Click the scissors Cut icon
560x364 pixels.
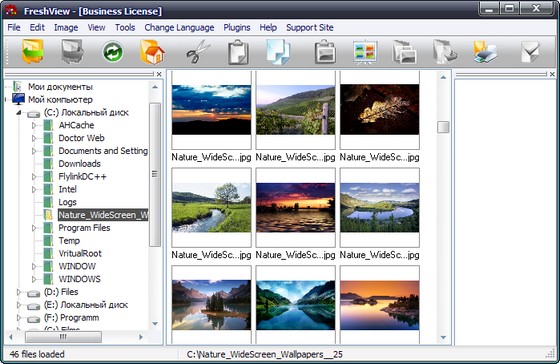point(198,52)
